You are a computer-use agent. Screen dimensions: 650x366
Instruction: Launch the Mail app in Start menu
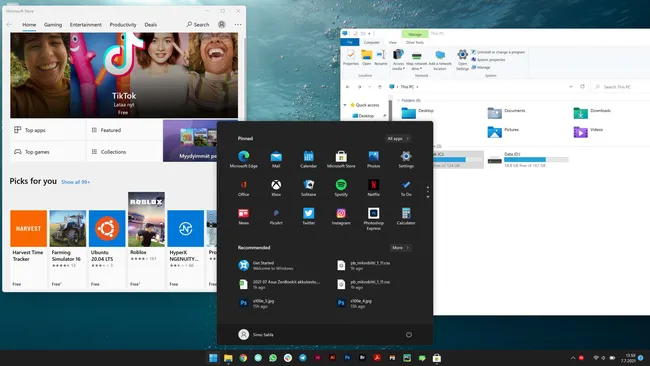tap(276, 159)
